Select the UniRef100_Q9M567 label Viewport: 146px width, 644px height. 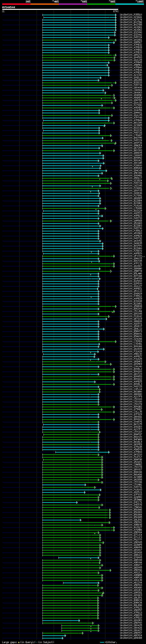131,42
